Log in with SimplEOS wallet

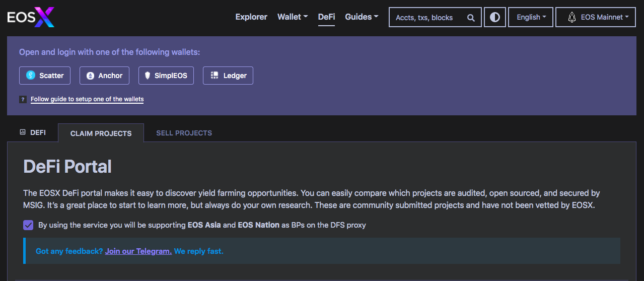(x=166, y=76)
